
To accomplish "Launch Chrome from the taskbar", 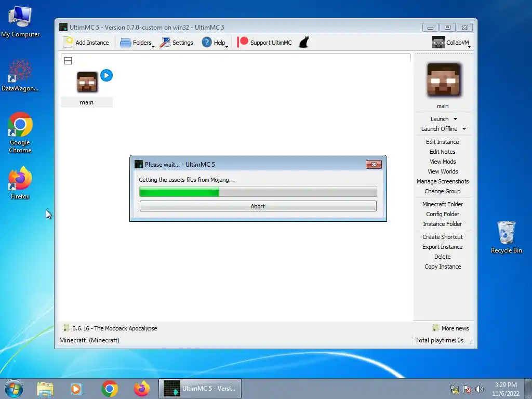I will [x=109, y=389].
